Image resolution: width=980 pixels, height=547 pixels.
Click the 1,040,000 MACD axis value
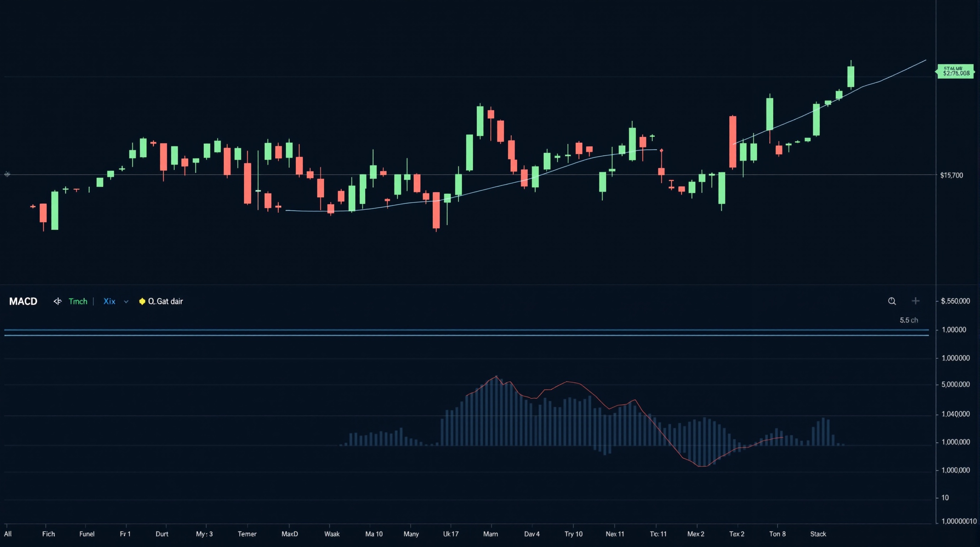956,414
